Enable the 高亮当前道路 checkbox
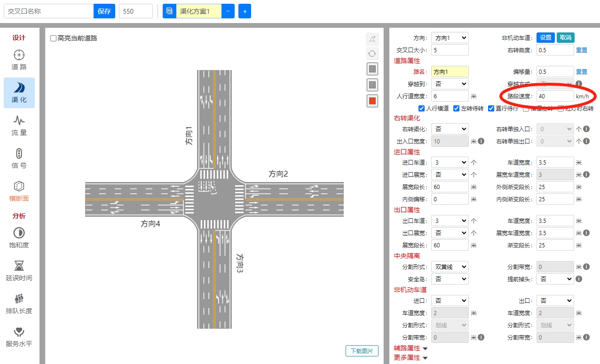 [x=53, y=38]
